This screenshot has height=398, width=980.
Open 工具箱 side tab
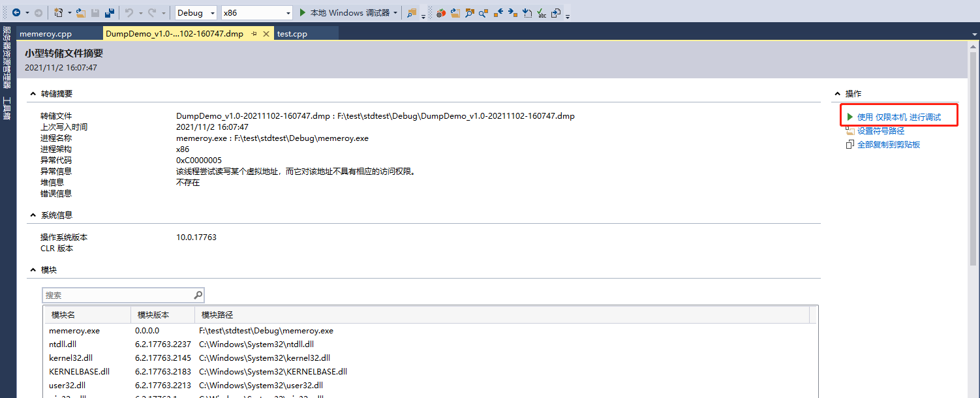7,108
